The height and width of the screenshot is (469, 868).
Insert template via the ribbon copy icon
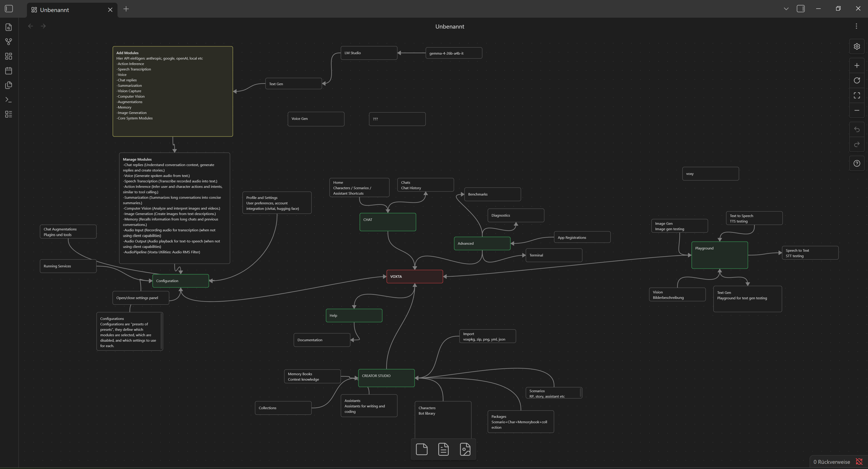(x=9, y=85)
